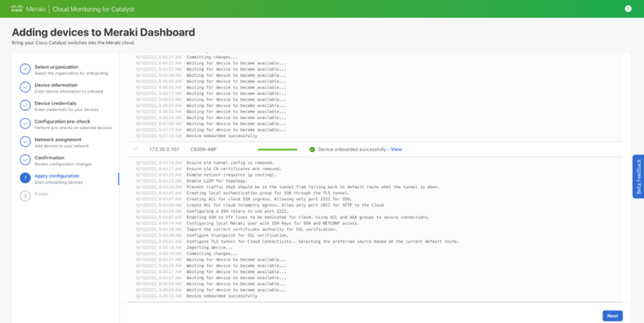Click the 172.30.0.107 device progress bar
This screenshot has height=323, width=644.
[x=277, y=149]
